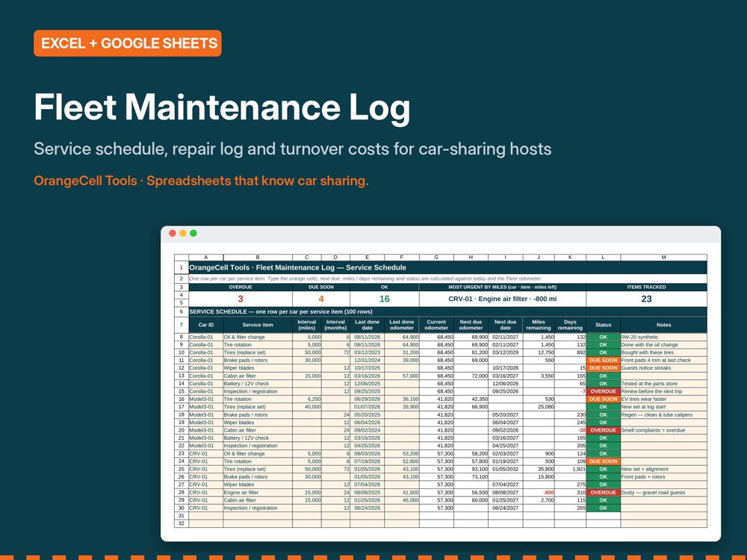
Task: Click the DUE SOON count '4'
Action: [321, 299]
